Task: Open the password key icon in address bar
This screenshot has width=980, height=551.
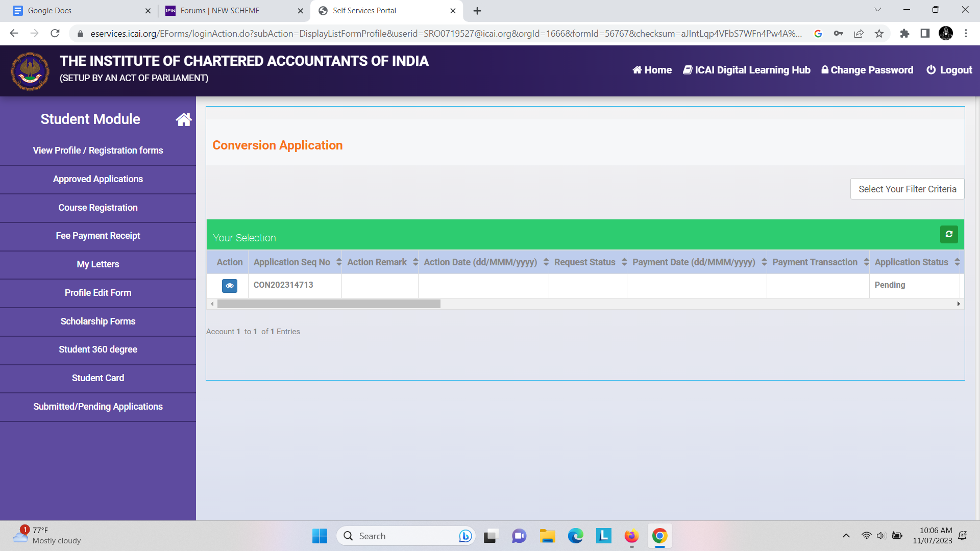Action: [x=838, y=34]
